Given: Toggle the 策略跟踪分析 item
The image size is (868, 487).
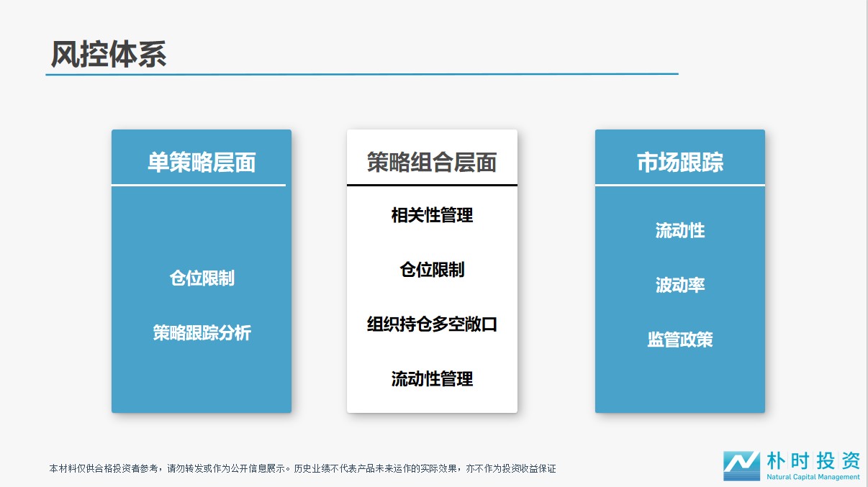Looking at the screenshot, I should tap(202, 333).
